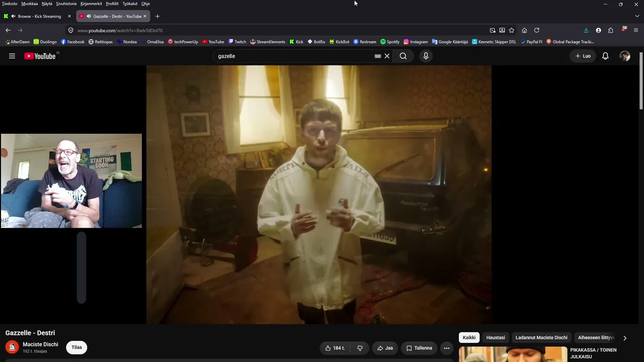Go to the YouTube home logo

tap(40, 56)
